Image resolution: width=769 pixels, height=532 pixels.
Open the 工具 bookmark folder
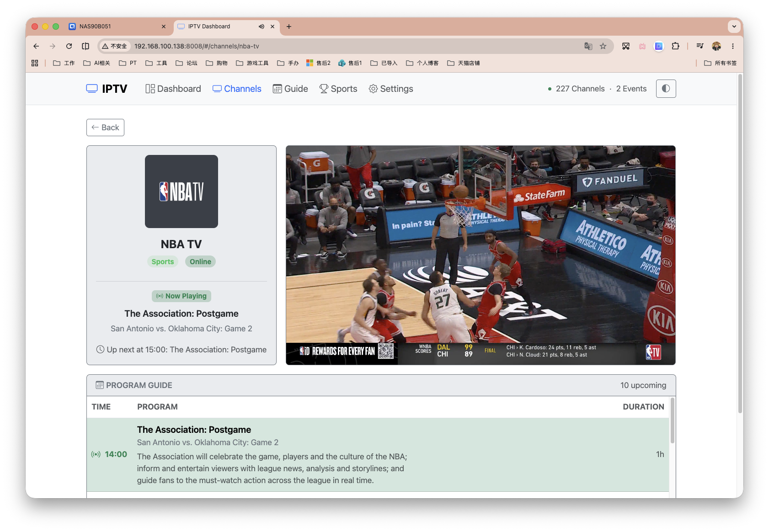(156, 63)
